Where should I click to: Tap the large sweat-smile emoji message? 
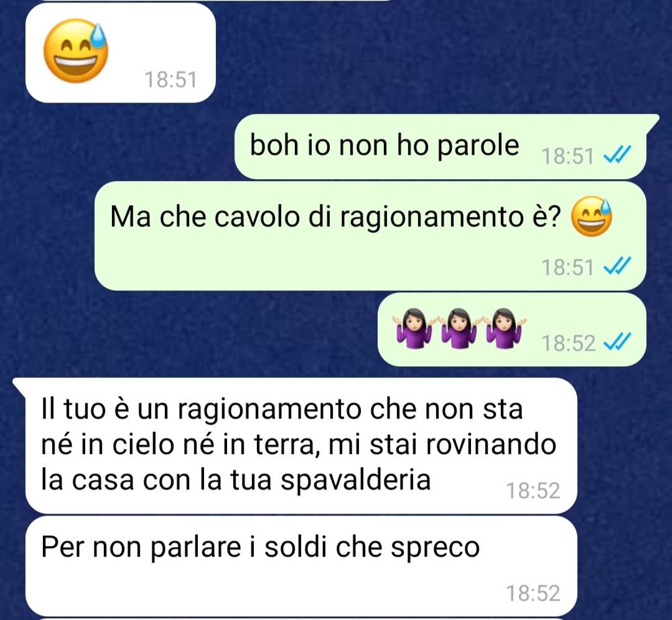[76, 51]
